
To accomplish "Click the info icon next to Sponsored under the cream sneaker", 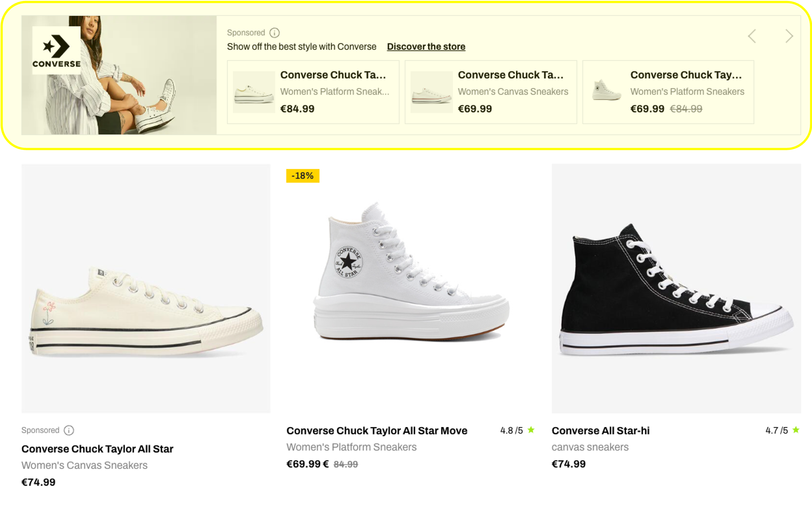I will [x=69, y=430].
